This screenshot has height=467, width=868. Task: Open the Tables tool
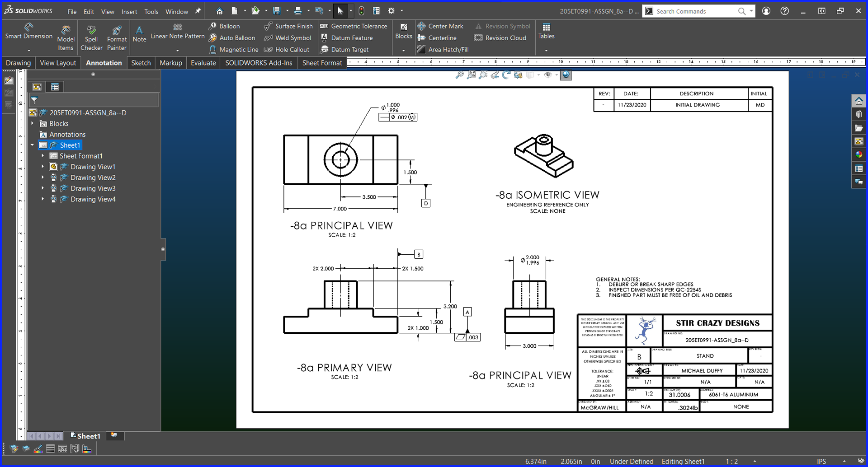coord(546,31)
